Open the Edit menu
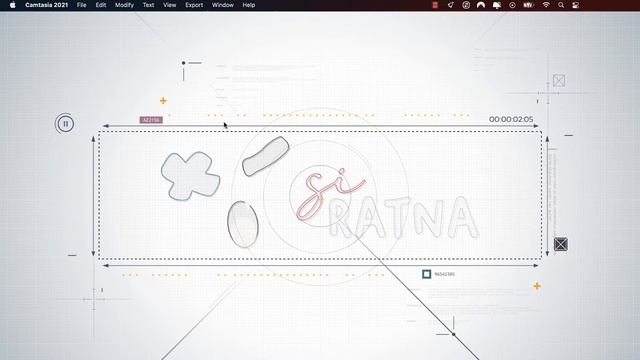The image size is (640, 360). click(x=101, y=5)
